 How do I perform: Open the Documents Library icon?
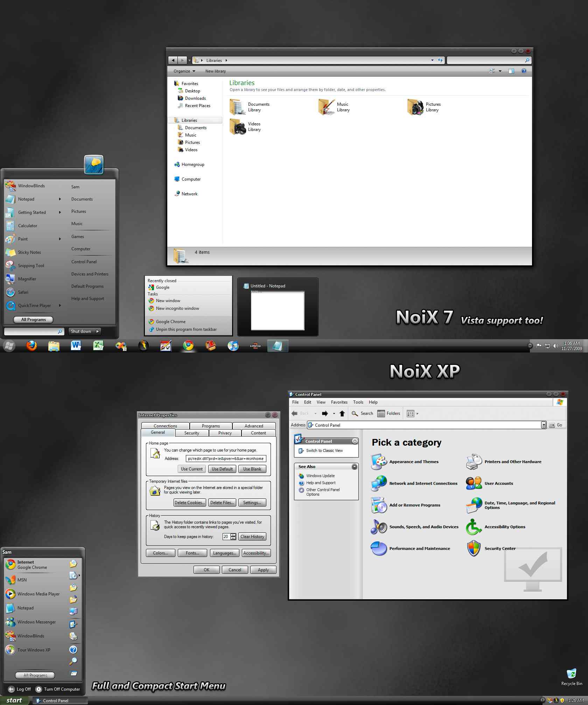237,107
